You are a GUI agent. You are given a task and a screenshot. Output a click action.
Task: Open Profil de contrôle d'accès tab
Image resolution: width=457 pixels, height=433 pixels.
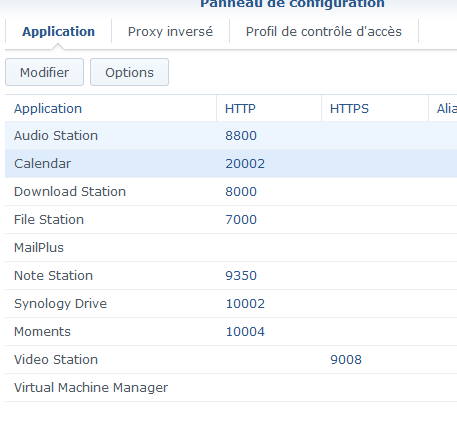[324, 31]
